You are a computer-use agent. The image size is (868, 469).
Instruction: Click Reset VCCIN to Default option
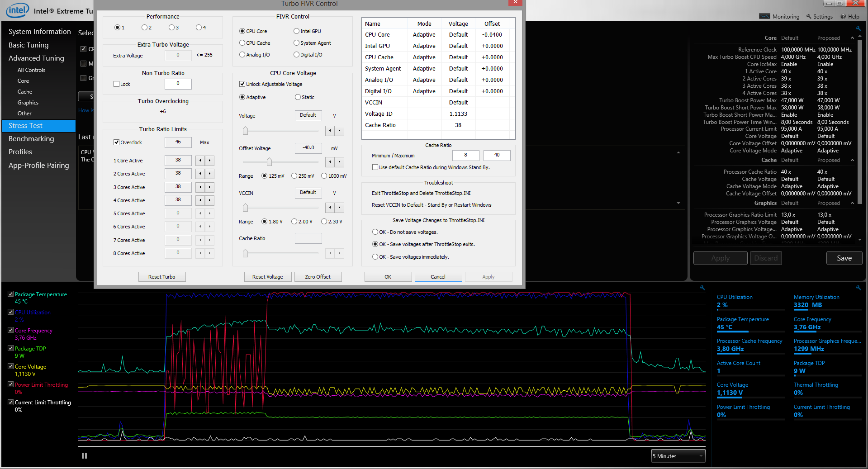432,205
